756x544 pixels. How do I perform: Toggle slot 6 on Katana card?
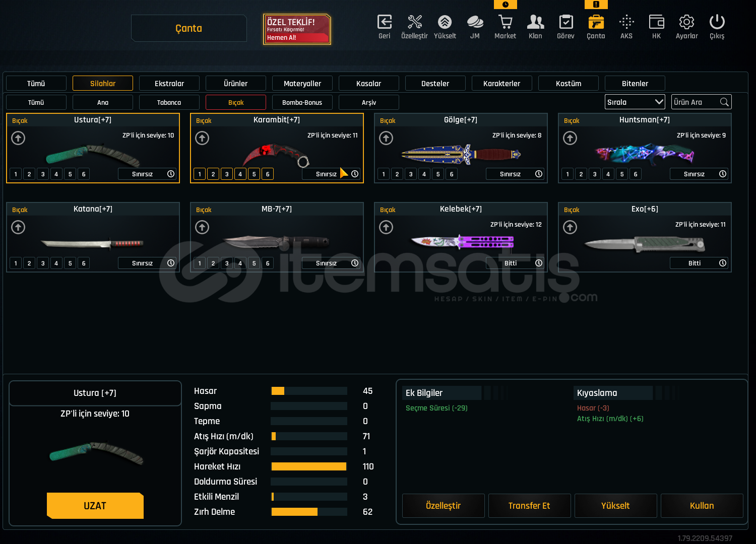pyautogui.click(x=84, y=263)
